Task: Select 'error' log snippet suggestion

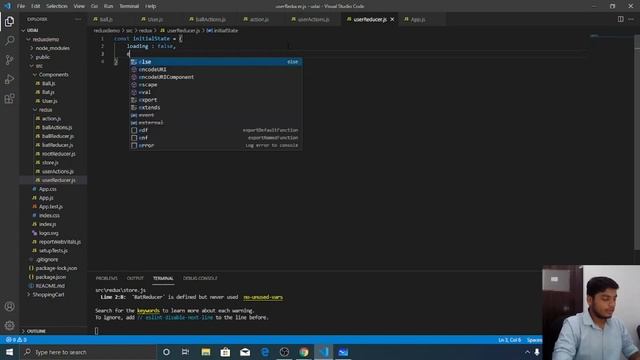Action: 216,145
